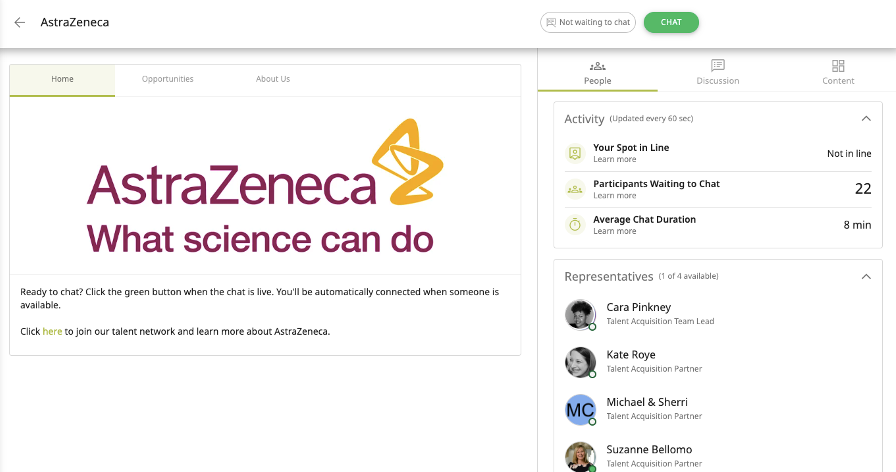This screenshot has height=472, width=896.
Task: Click Cara Pinkney's avatar photo
Action: [580, 314]
